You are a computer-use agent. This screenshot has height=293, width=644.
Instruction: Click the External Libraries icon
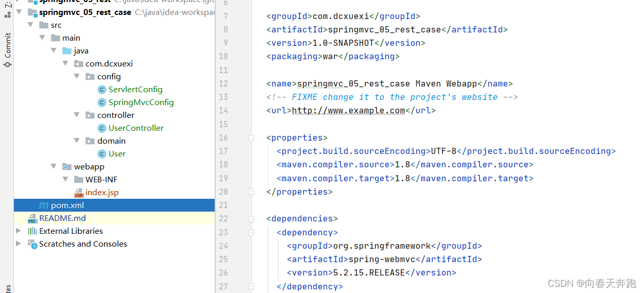[32, 231]
